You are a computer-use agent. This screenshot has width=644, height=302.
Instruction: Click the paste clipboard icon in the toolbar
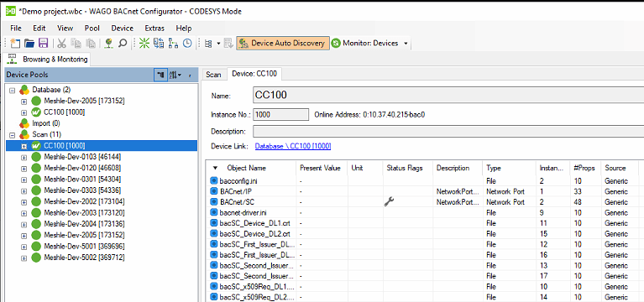(91, 43)
